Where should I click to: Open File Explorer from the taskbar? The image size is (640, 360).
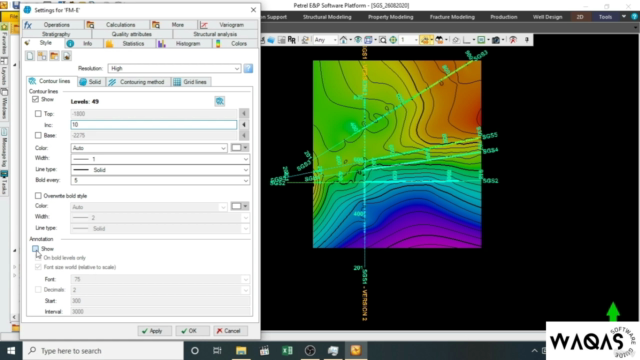[x=241, y=351]
